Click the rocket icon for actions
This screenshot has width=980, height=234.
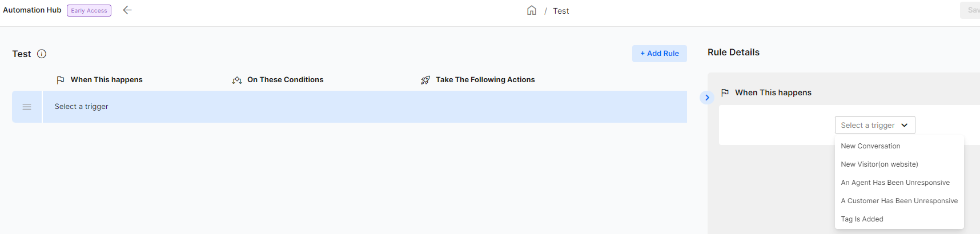click(425, 80)
